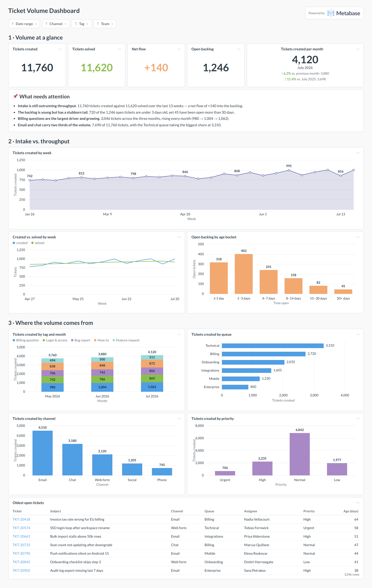
Task: Open Tickets created by priority ellipsis menu
Action: click(358, 419)
